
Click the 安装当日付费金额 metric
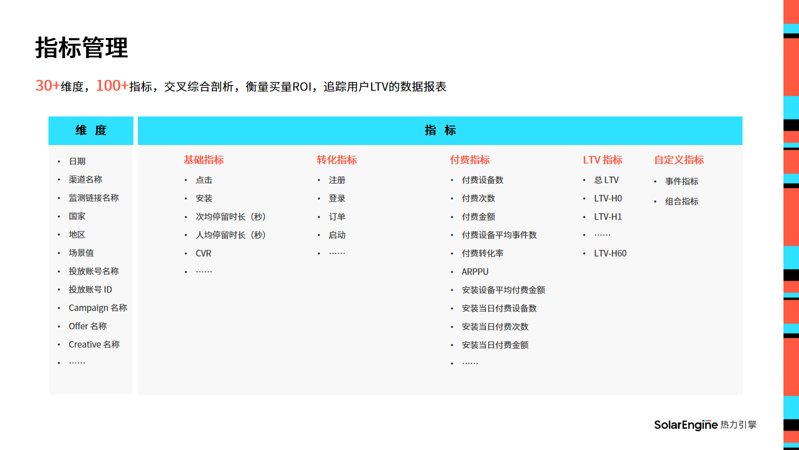click(495, 345)
